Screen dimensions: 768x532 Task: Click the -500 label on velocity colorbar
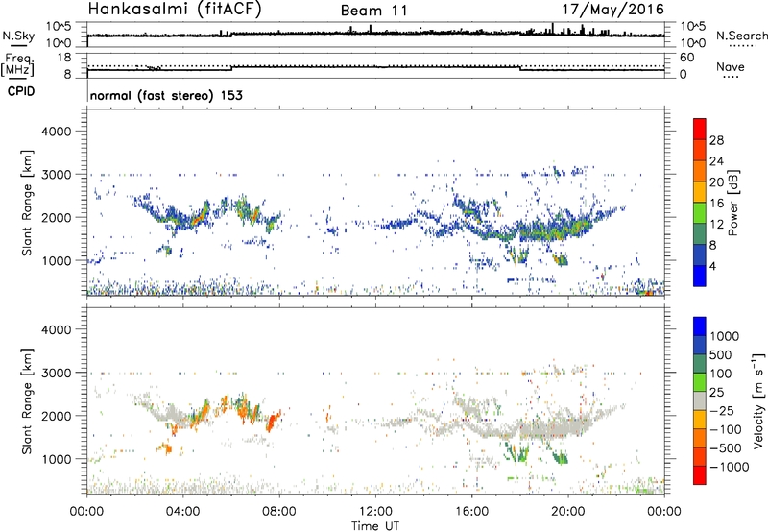pos(726,447)
